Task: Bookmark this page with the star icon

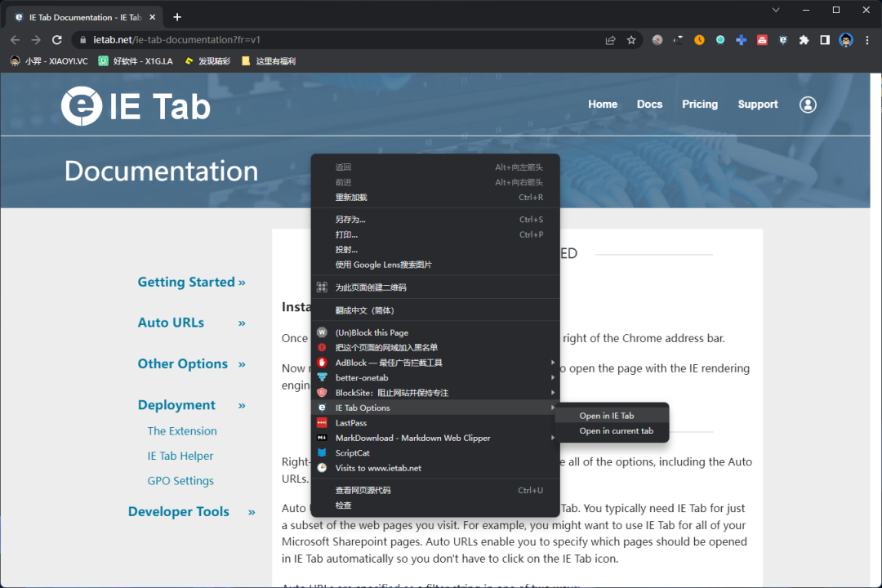Action: click(x=631, y=40)
